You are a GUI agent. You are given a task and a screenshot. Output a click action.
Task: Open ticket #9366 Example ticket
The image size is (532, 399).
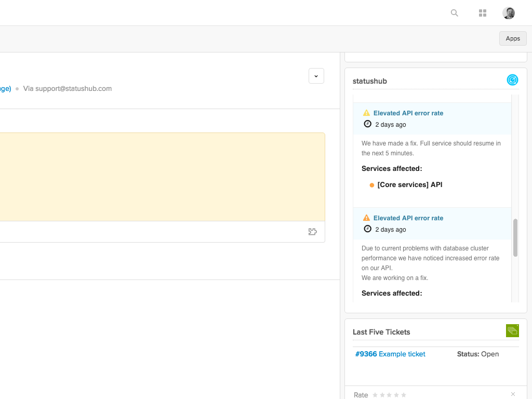pyautogui.click(x=390, y=354)
